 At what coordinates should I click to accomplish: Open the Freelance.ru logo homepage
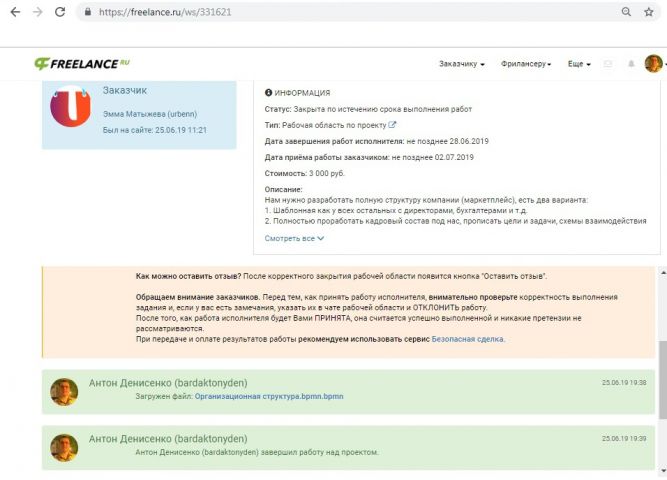click(x=82, y=64)
